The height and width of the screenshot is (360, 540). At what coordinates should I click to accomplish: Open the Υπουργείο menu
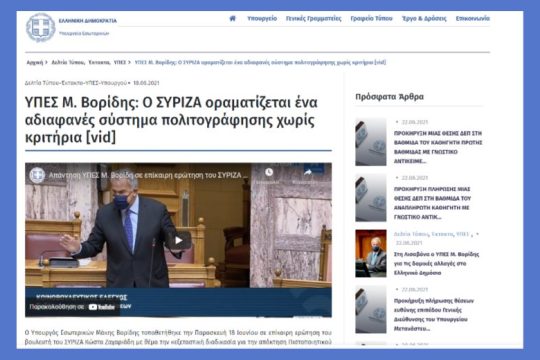262,19
